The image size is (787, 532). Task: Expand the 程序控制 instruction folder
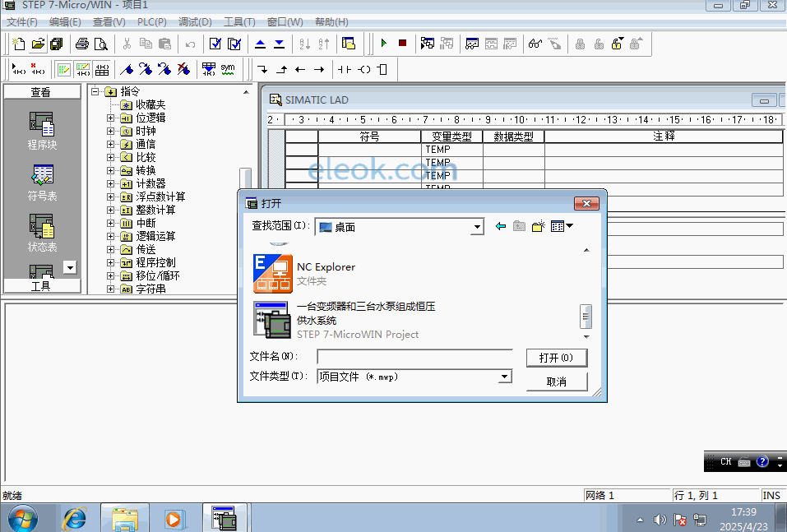pos(110,262)
